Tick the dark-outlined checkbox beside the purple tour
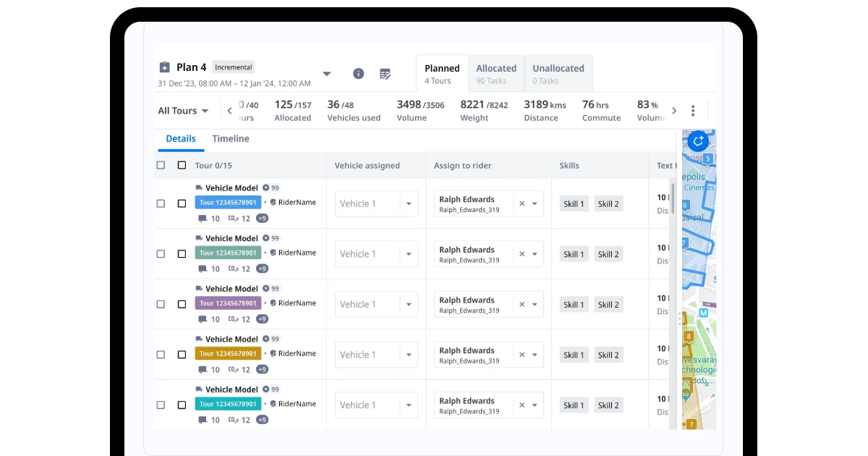868x456 pixels. pos(182,304)
